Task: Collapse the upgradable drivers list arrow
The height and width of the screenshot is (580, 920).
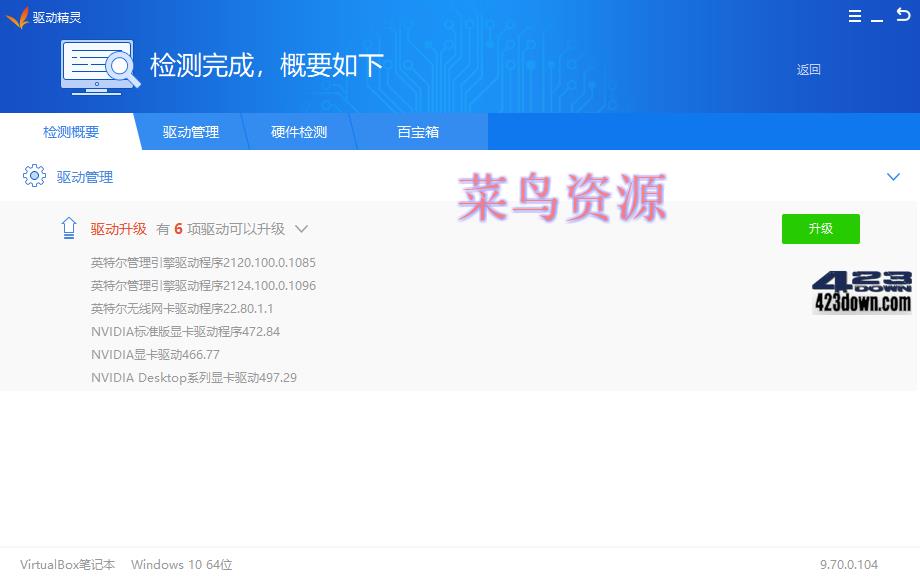Action: (301, 229)
